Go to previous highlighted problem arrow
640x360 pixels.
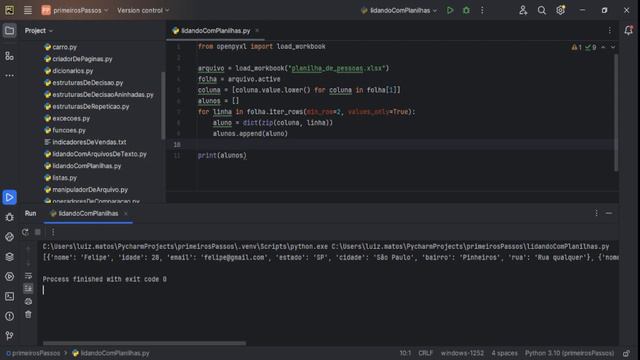coord(603,47)
